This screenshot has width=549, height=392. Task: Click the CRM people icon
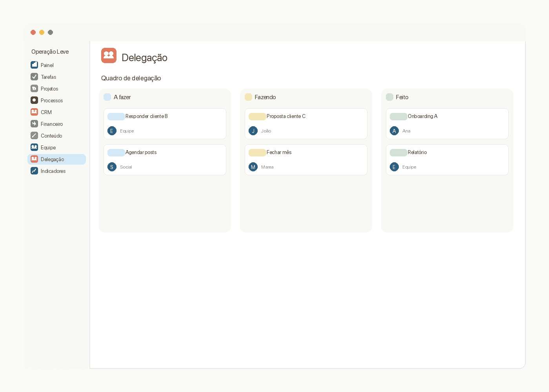click(35, 112)
